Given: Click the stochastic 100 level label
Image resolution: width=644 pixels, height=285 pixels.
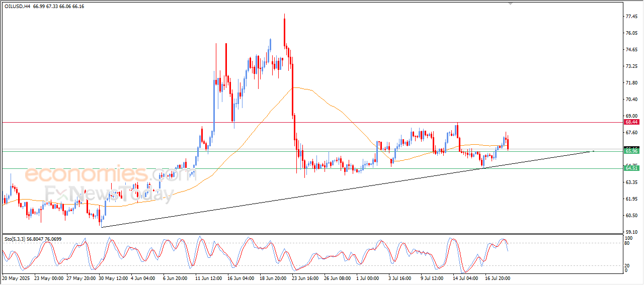Looking at the screenshot, I should [628, 238].
